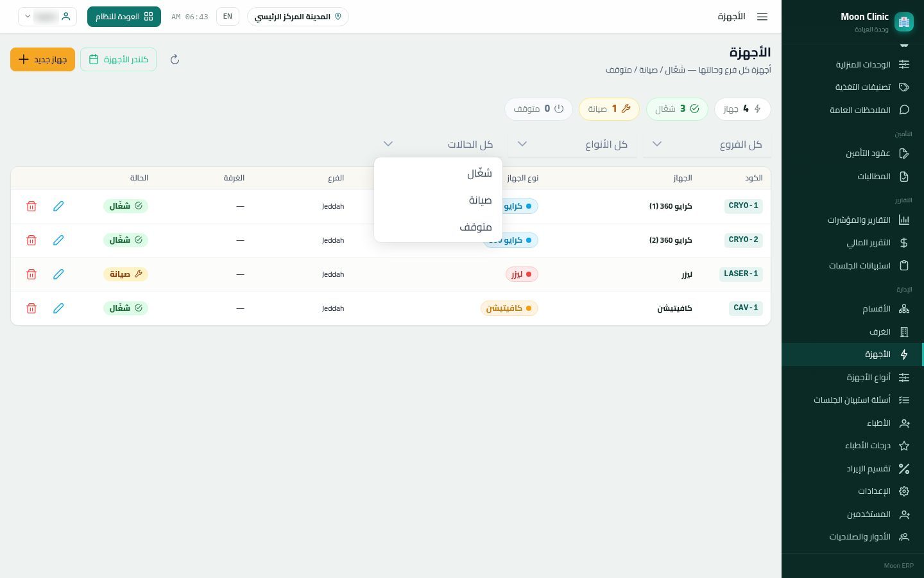Choose متوقف in status dropdown list
Screen dimensions: 924x578
438,227
